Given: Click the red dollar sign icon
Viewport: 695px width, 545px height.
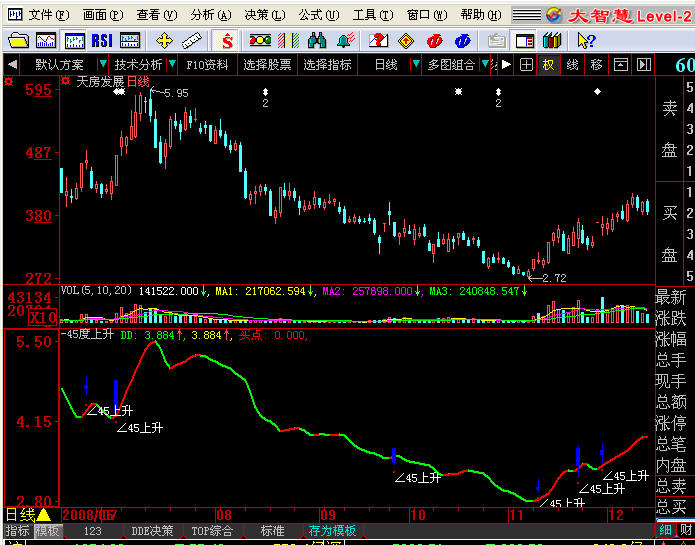Looking at the screenshot, I should click(227, 41).
